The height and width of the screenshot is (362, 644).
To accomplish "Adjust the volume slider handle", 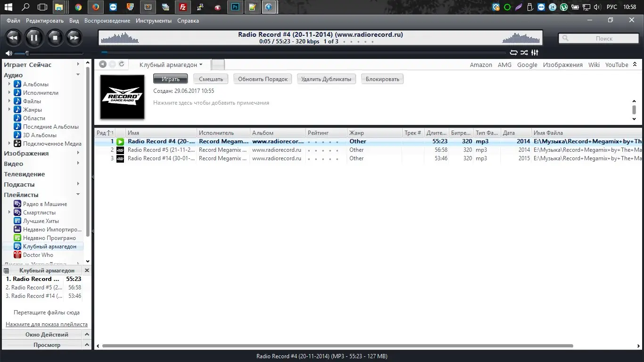I will tap(27, 53).
